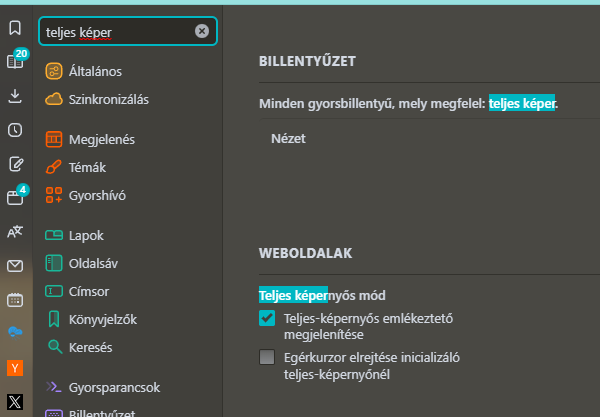The image size is (600, 417).
Task: Open the Reading List panel with badge 20
Action: (x=15, y=62)
